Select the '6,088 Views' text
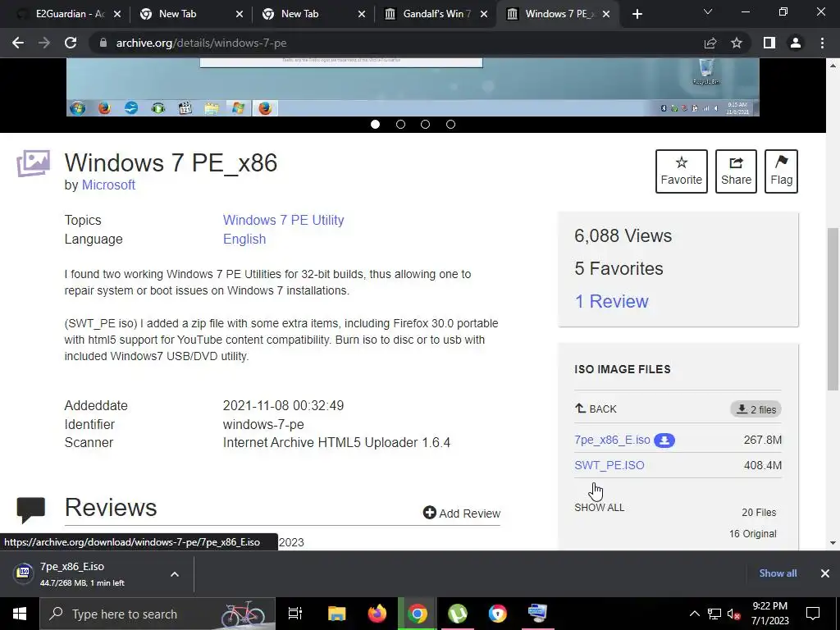The height and width of the screenshot is (630, 840). point(623,235)
